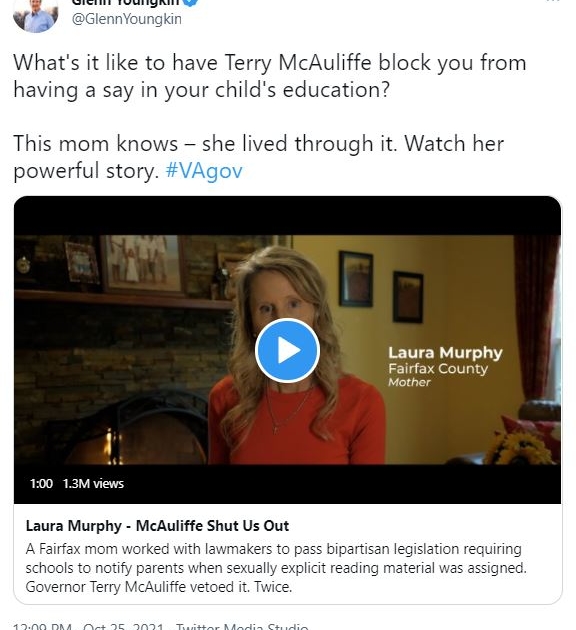Screen dimensions: 576x630
Task: Click the framed pictures on yellow wall
Action: (380, 286)
